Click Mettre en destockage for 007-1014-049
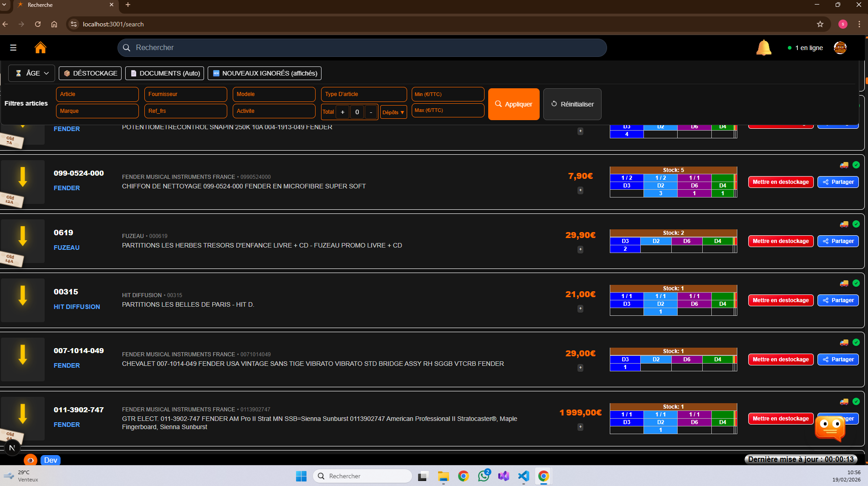Image resolution: width=868 pixels, height=486 pixels. pos(781,359)
